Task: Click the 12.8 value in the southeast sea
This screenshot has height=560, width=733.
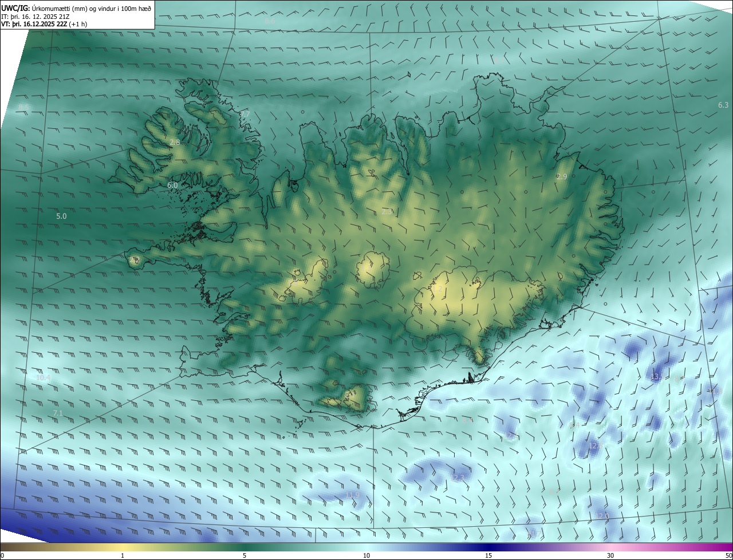Action: pyautogui.click(x=596, y=445)
